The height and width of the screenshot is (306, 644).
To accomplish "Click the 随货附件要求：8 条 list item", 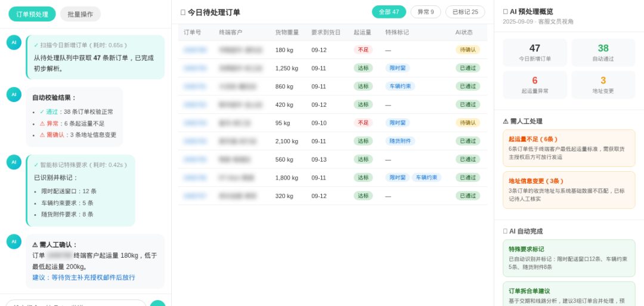I will point(67,214).
